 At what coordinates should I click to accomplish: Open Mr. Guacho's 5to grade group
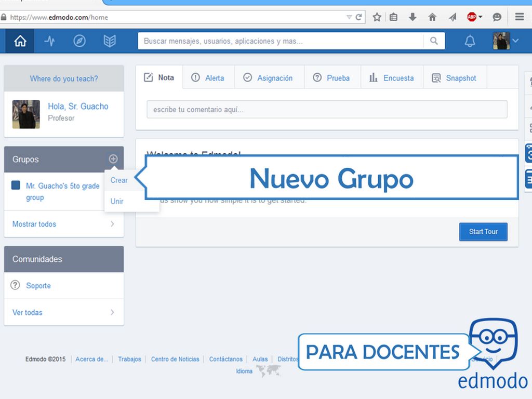tap(62, 191)
